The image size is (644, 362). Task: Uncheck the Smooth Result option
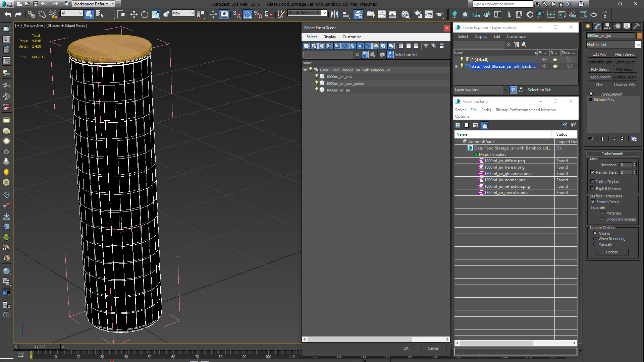click(593, 202)
